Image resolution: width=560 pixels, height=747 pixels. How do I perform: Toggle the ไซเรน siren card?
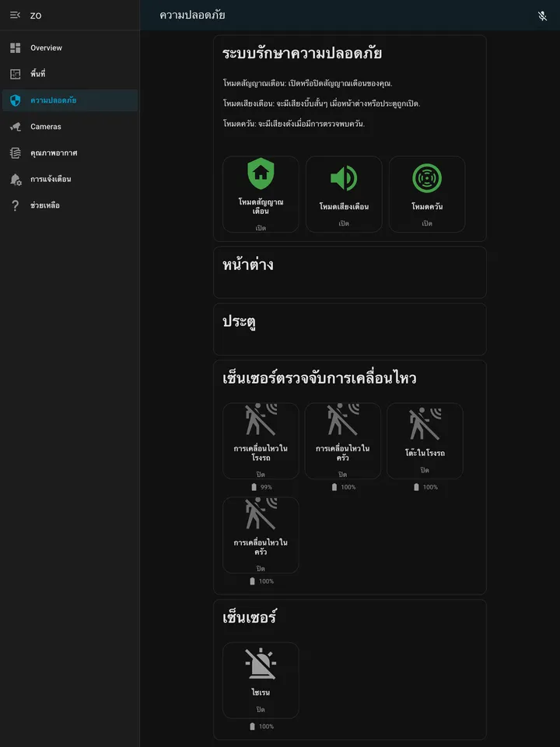(261, 680)
